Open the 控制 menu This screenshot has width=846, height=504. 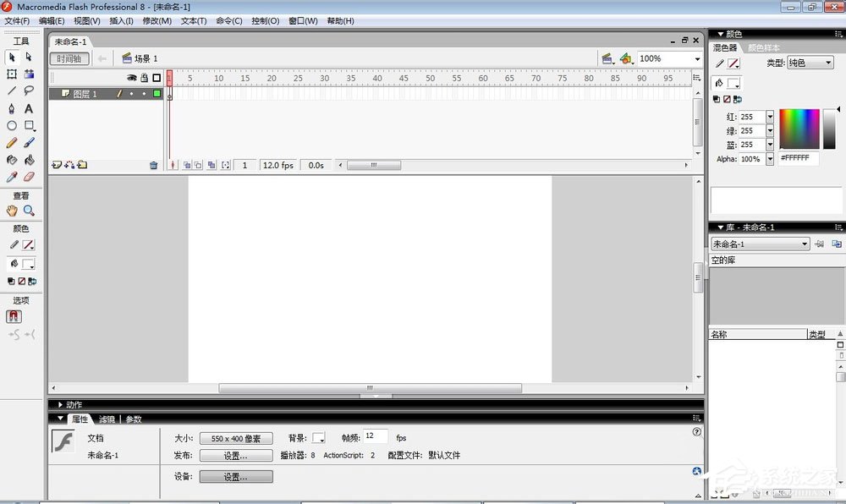coord(265,20)
